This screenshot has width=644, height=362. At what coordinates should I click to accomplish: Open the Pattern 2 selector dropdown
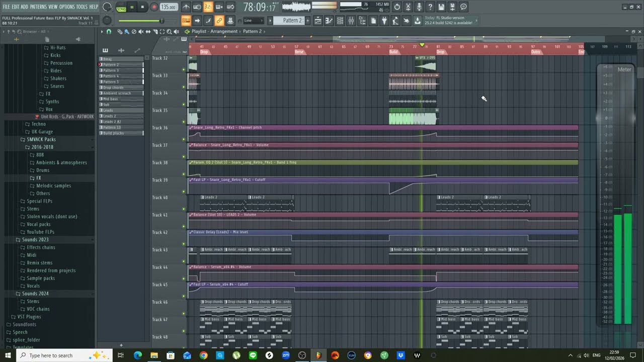tap(288, 21)
